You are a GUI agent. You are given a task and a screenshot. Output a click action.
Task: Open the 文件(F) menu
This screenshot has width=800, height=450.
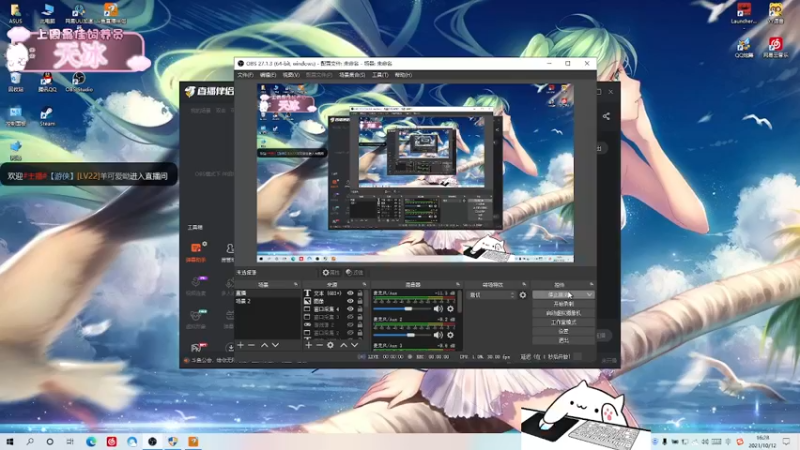point(245,75)
